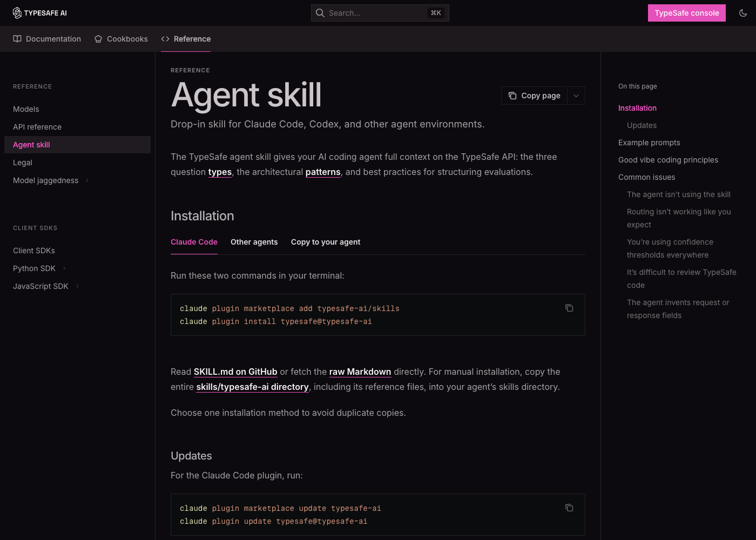This screenshot has height=540, width=756.
Task: Jump to Installation in On this page
Action: point(637,108)
